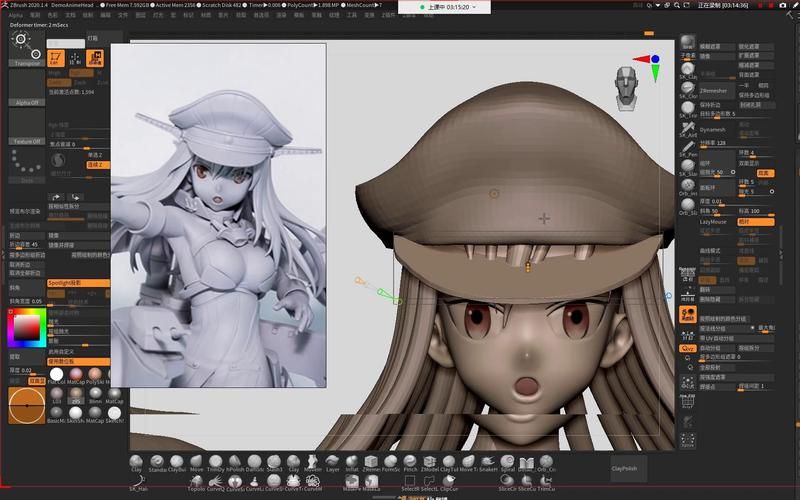Pick the Spiral brush
Screen dimensions: 800x500
coord(507,463)
